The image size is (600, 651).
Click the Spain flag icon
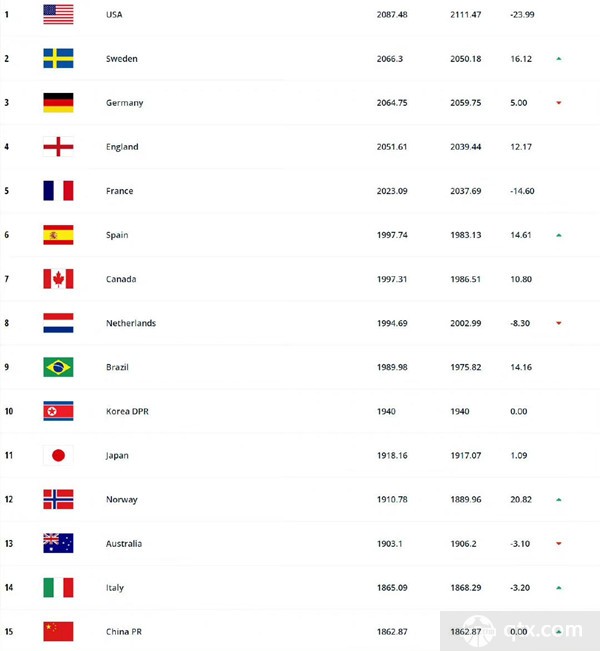(58, 235)
